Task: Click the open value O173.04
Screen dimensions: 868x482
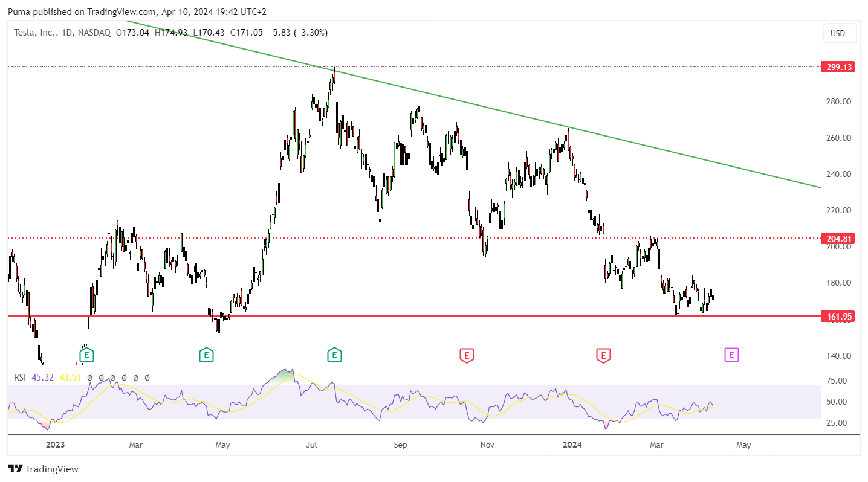Action: pos(132,33)
